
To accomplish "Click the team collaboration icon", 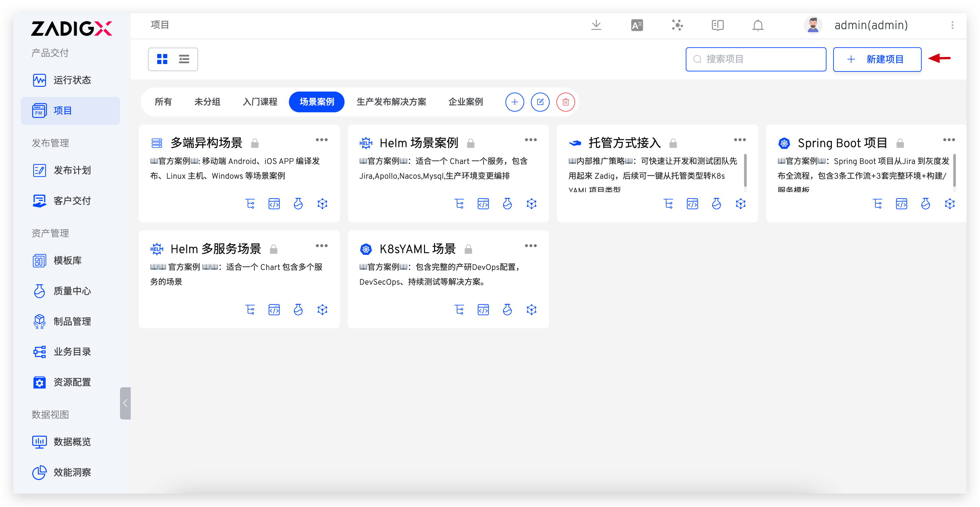I will click(x=678, y=24).
